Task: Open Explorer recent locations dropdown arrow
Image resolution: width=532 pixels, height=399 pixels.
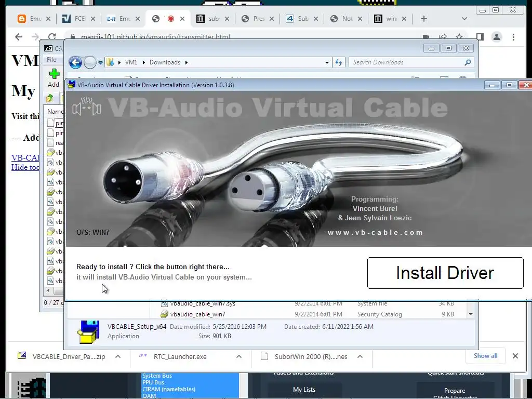Action: click(x=100, y=62)
